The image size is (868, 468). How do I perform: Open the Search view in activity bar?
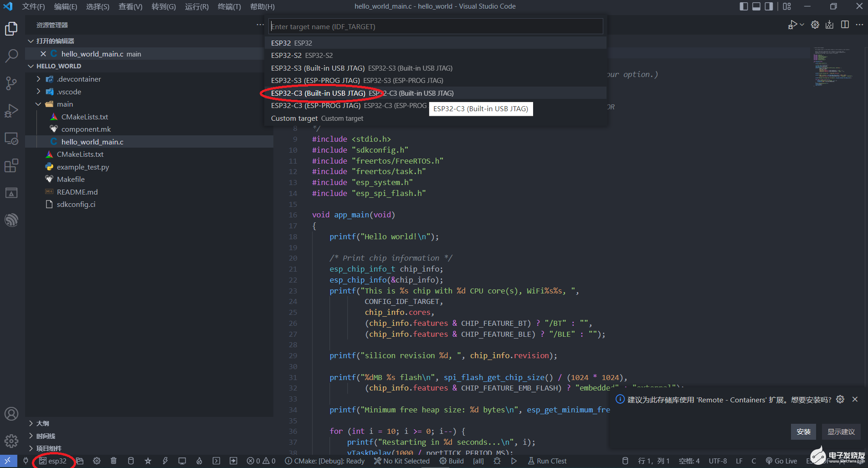pyautogui.click(x=11, y=56)
